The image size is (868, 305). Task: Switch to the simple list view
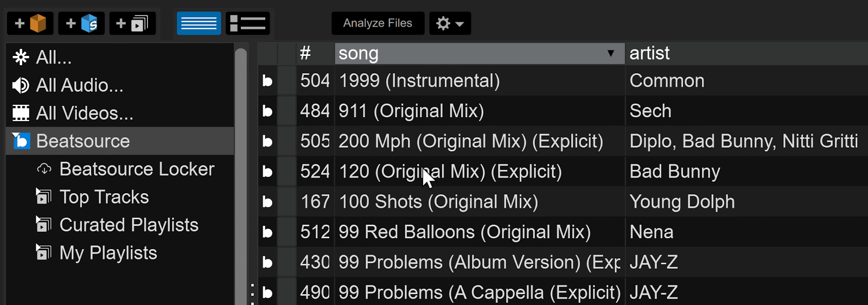tap(199, 23)
